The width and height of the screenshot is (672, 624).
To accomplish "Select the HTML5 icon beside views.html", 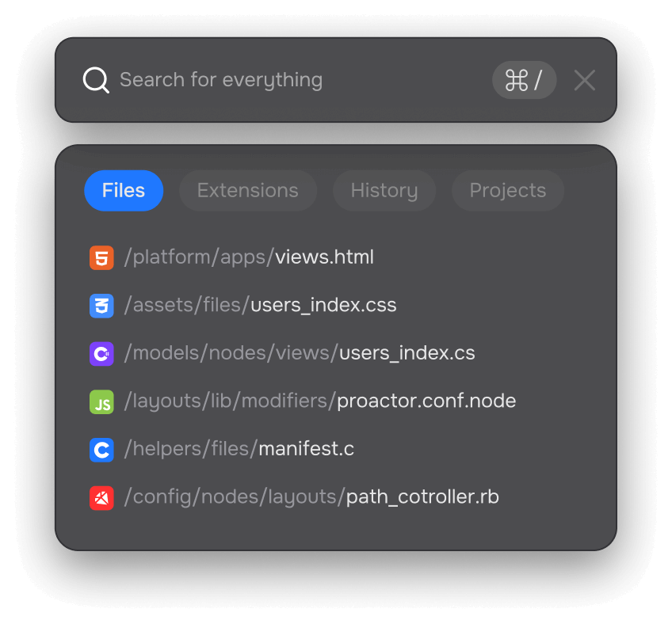I will [101, 257].
